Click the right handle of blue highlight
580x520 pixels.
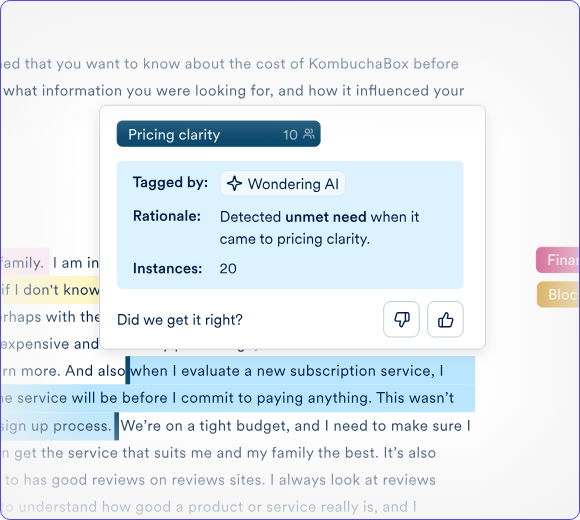[117, 426]
